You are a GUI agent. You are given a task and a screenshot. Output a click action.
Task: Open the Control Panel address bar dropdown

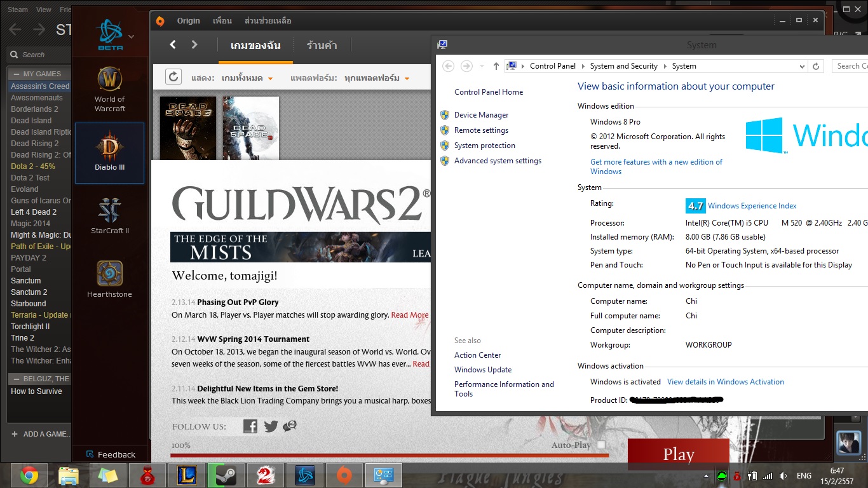802,66
